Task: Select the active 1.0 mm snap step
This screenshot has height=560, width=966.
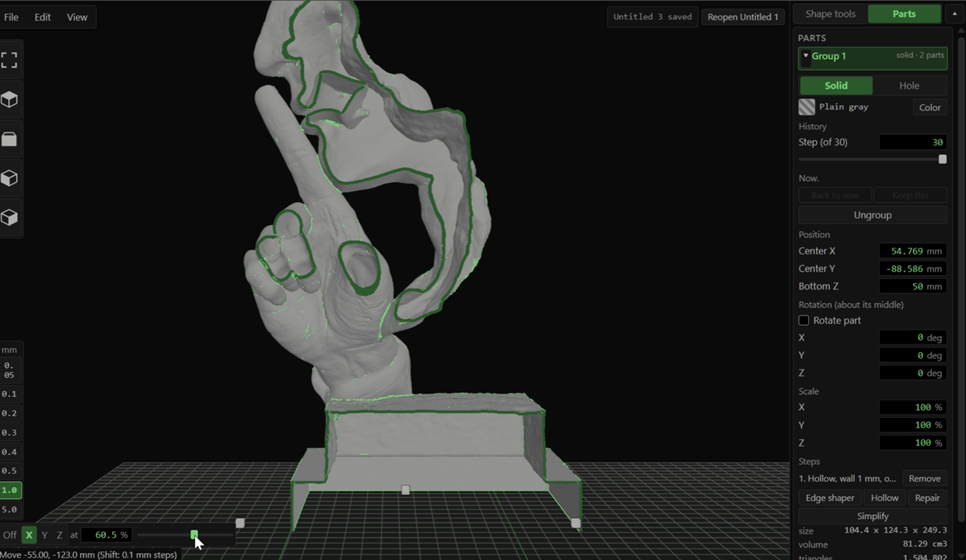Action: tap(9, 490)
